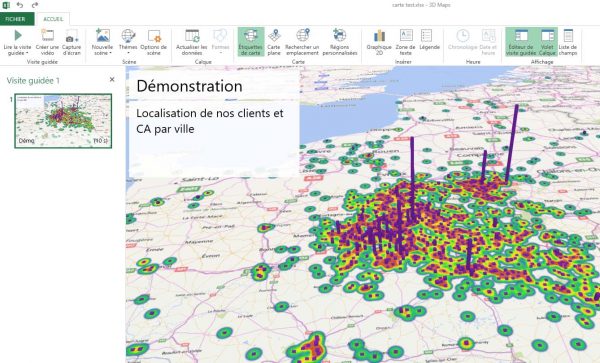This screenshot has height=363, width=600.
Task: Hide the Éditeur de visite guidée pane
Action: [521, 42]
